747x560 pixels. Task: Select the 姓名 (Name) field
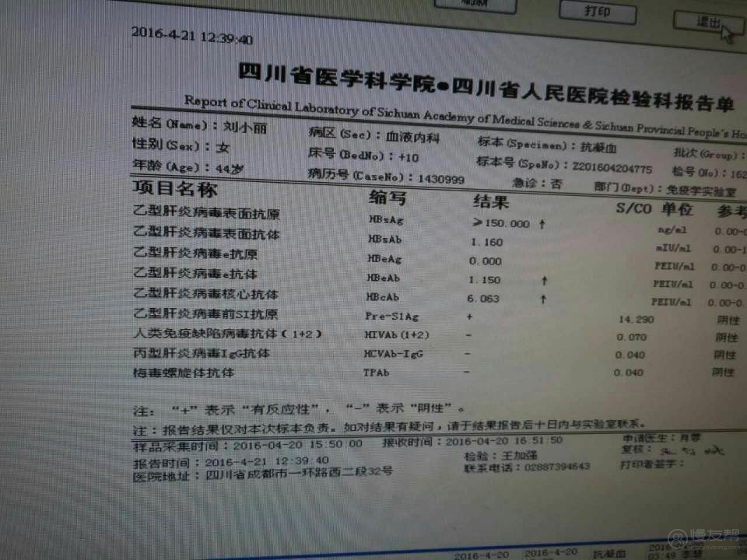[199, 124]
